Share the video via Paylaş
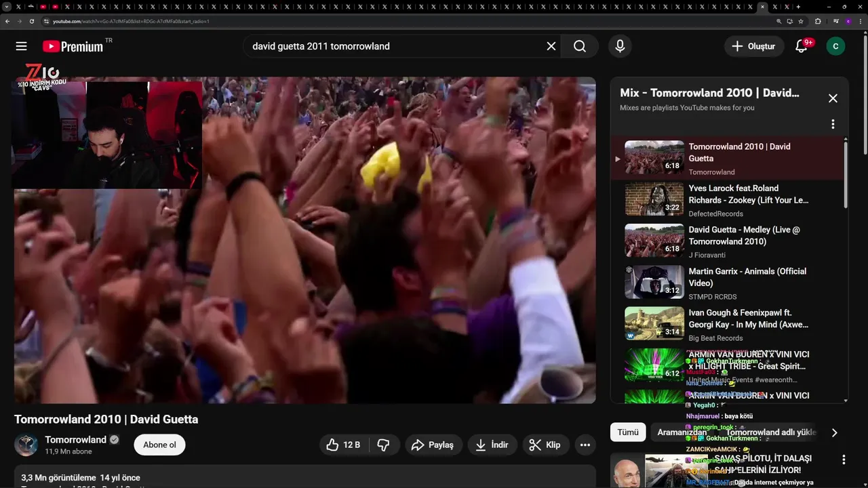868x488 pixels. pyautogui.click(x=433, y=445)
